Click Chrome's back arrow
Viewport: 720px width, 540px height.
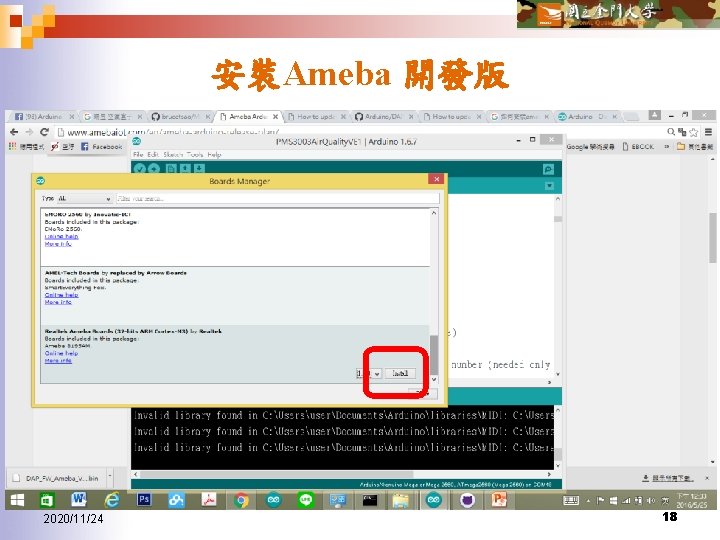point(14,132)
